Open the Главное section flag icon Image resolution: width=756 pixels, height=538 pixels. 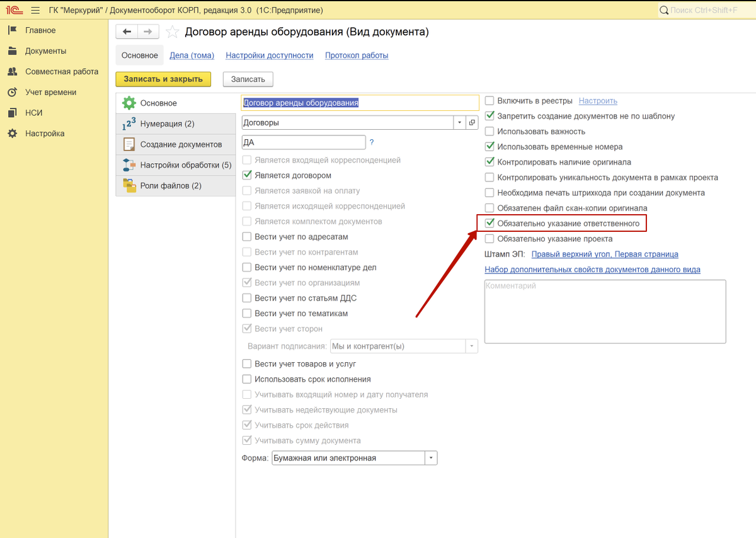click(x=12, y=30)
